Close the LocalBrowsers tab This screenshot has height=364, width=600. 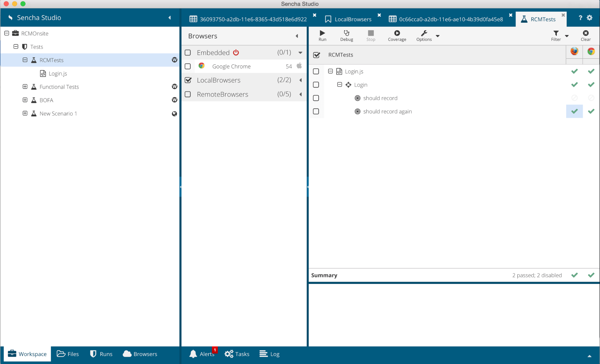coord(379,15)
